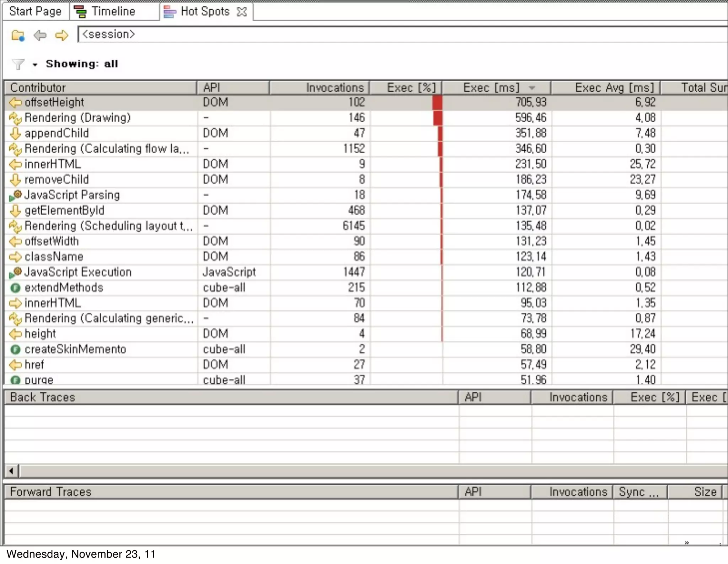Open the filter dropdown arrow
728x564 pixels.
(x=35, y=65)
